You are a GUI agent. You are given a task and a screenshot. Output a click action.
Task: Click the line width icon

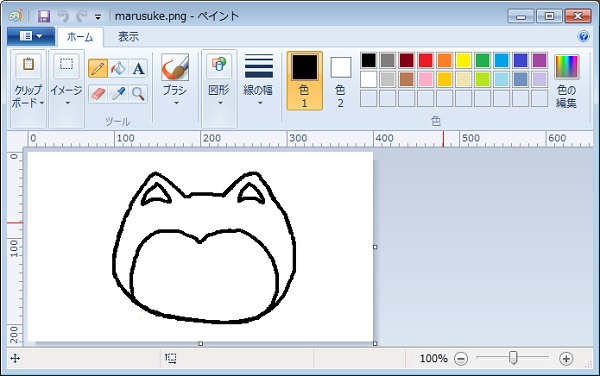[259, 66]
